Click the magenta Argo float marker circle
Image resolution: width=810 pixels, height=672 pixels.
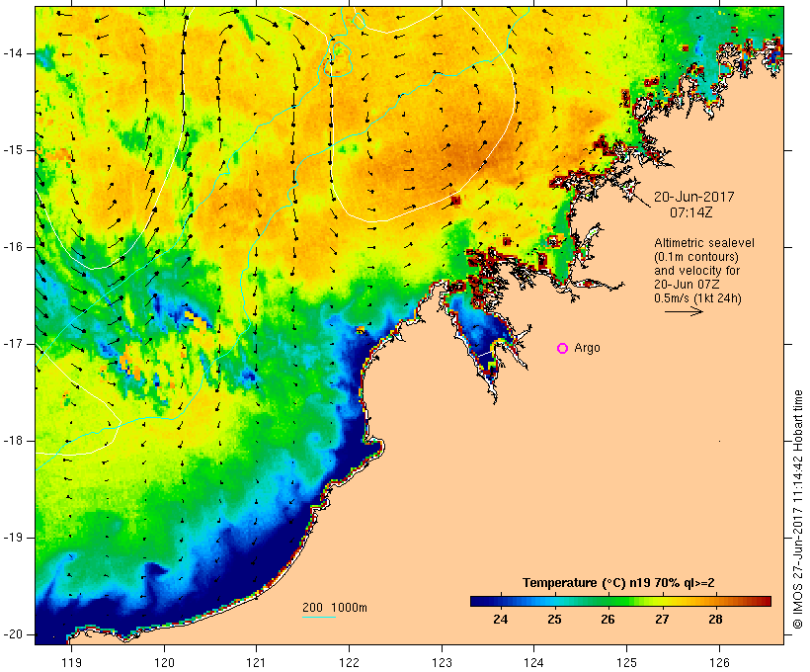click(x=563, y=349)
